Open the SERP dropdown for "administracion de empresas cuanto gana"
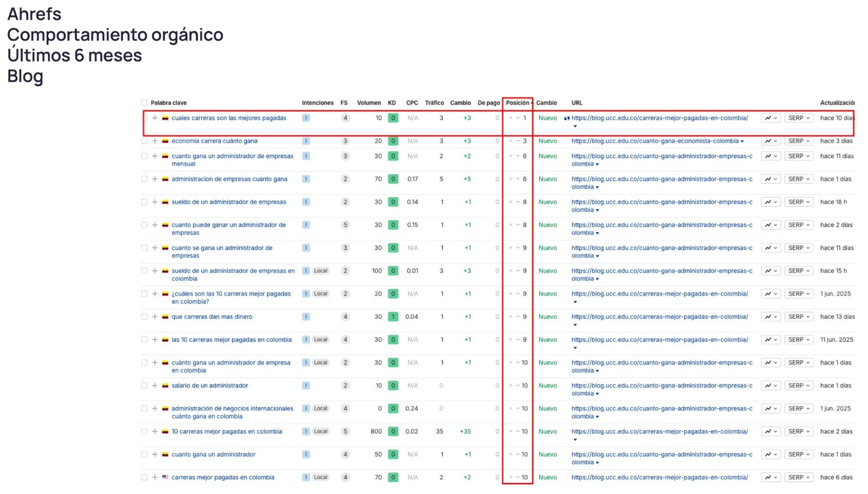 (x=799, y=179)
